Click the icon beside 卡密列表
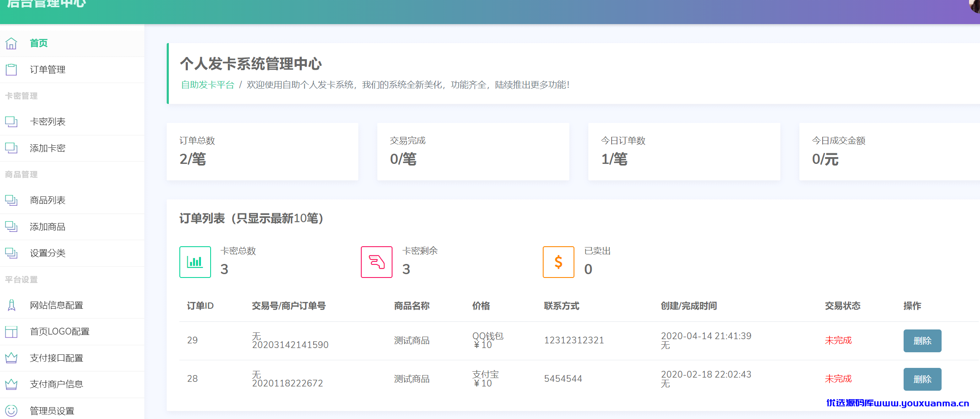 pyautogui.click(x=11, y=122)
